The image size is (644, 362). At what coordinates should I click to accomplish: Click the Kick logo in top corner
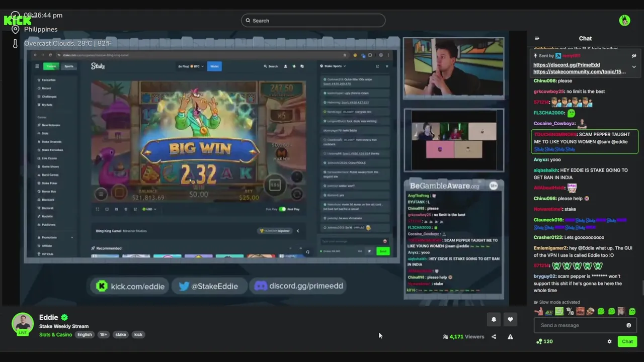[x=18, y=20]
